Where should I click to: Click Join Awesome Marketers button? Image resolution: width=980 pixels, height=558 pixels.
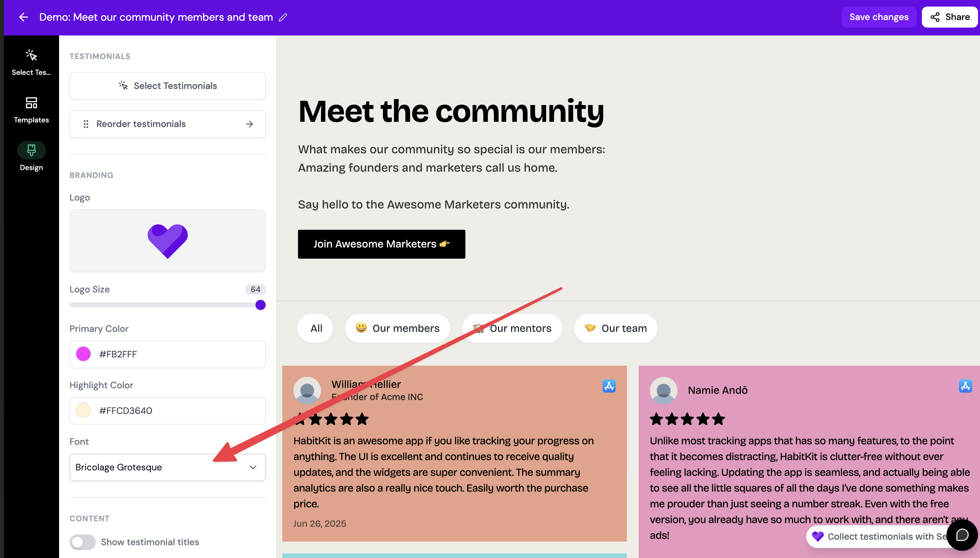381,244
